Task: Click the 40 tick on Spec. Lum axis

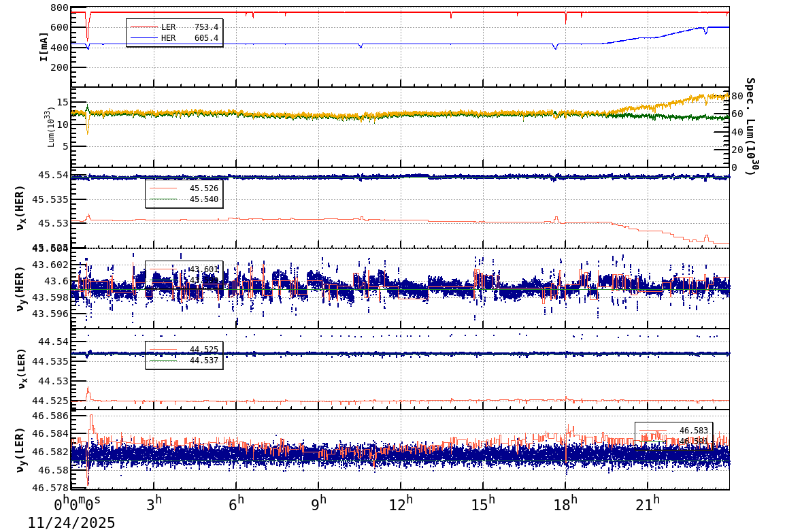Action: 737,132
